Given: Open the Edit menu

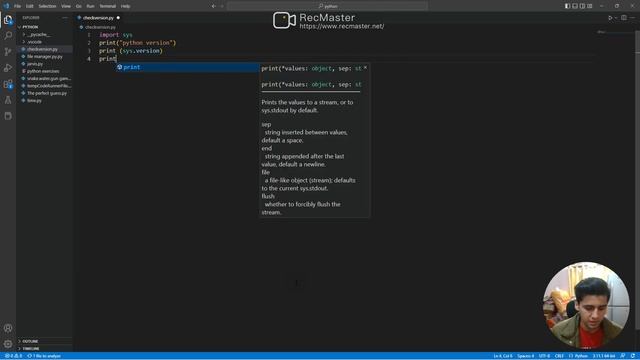Looking at the screenshot, I should point(29,6).
